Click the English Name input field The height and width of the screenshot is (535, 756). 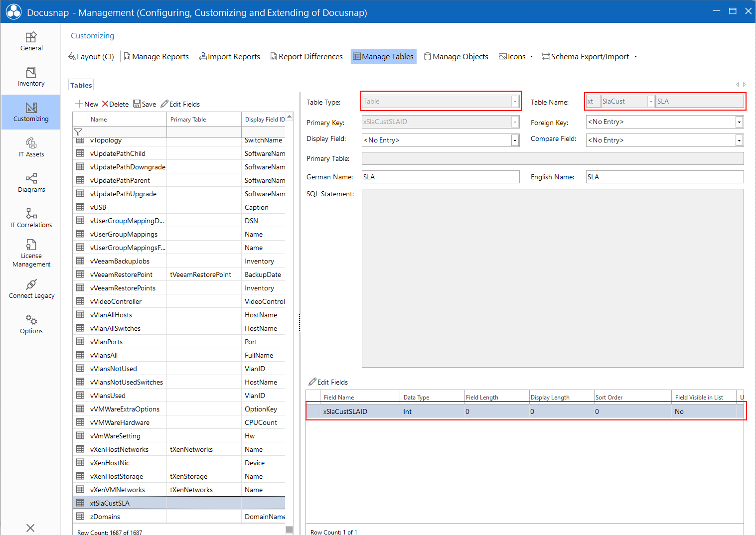pos(665,177)
